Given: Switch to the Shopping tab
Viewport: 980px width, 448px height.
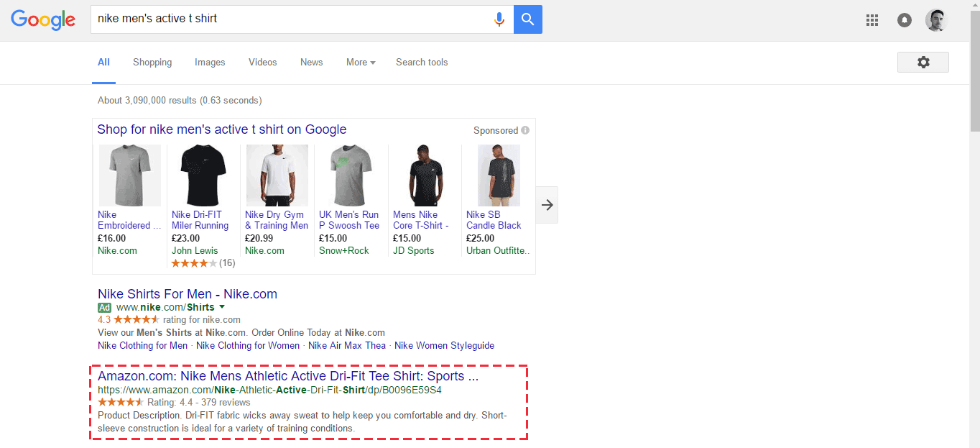Looking at the screenshot, I should coord(152,63).
